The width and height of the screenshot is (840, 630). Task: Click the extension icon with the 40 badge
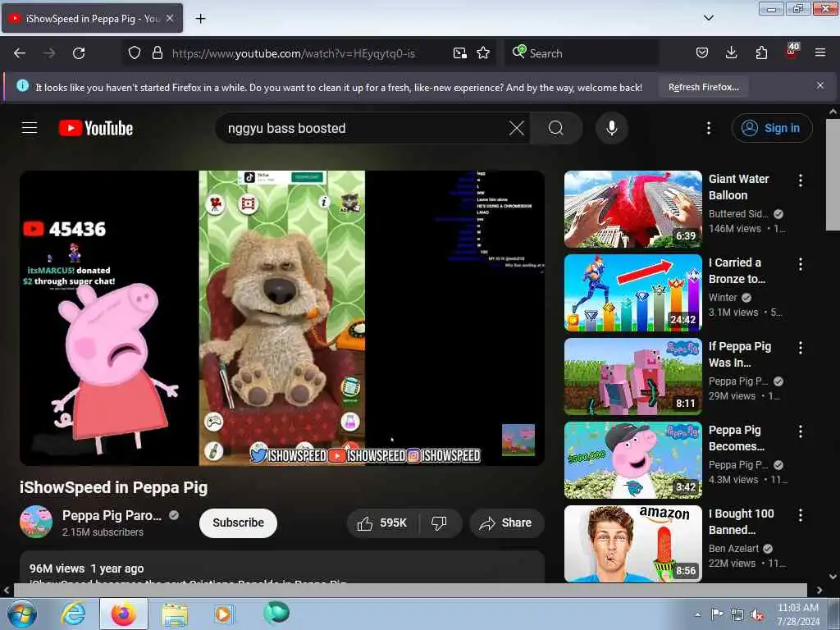pyautogui.click(x=792, y=52)
